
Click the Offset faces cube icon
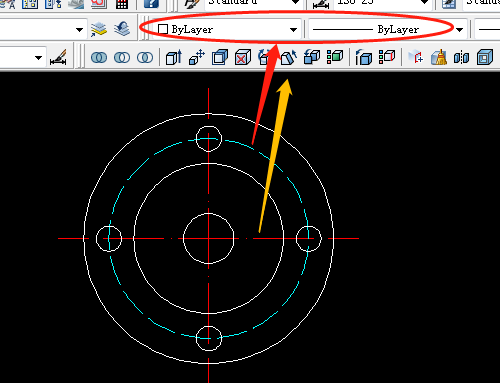coord(220,57)
